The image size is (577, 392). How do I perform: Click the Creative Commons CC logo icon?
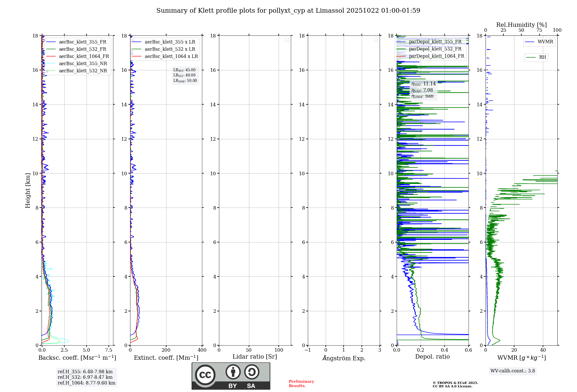tap(205, 375)
